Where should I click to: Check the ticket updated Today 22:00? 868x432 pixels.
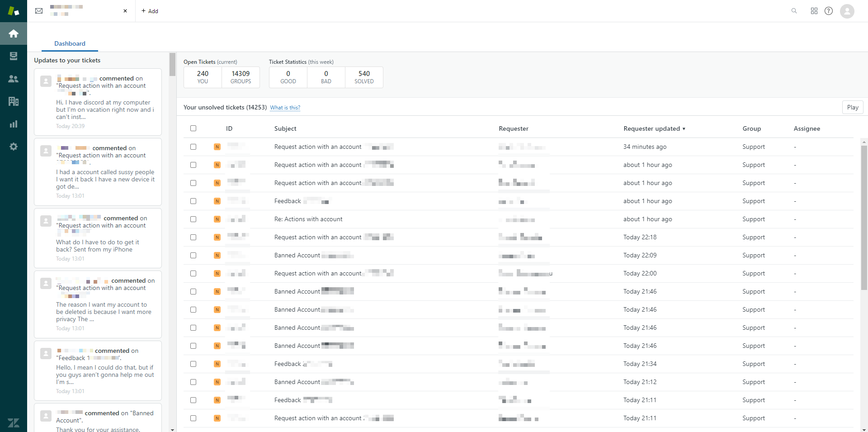tap(193, 273)
